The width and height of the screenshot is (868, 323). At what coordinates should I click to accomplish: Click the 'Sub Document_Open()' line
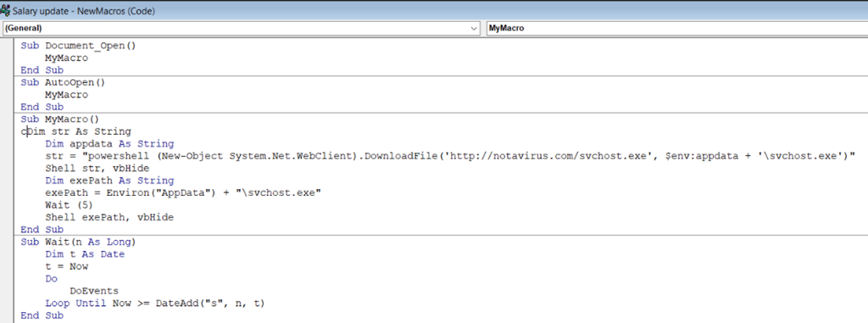(x=78, y=46)
